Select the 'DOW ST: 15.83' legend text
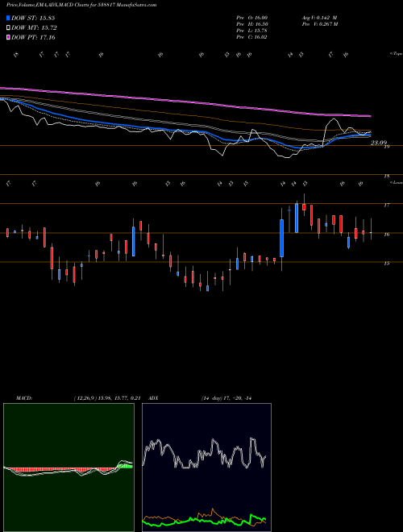The height and width of the screenshot is (532, 403). point(33,18)
